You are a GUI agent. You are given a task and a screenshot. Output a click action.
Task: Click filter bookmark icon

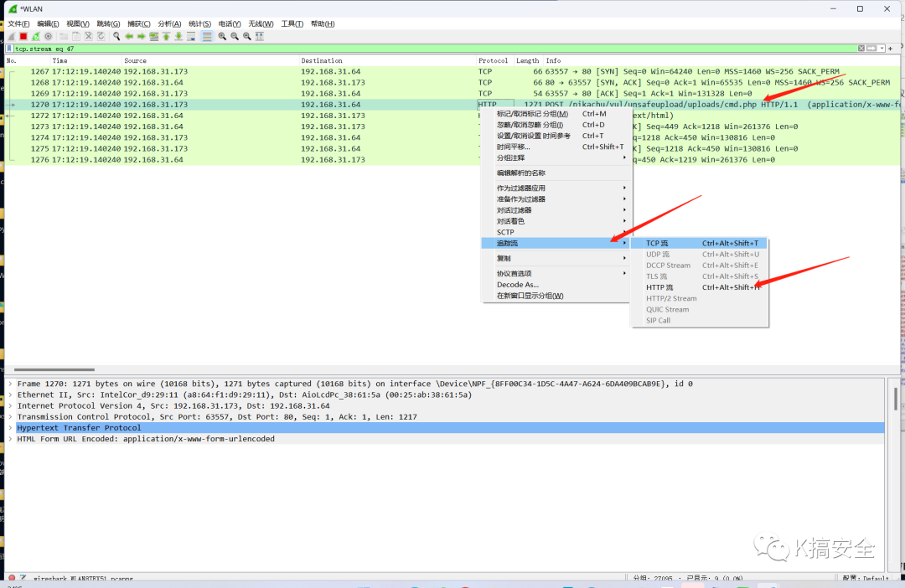[x=10, y=49]
